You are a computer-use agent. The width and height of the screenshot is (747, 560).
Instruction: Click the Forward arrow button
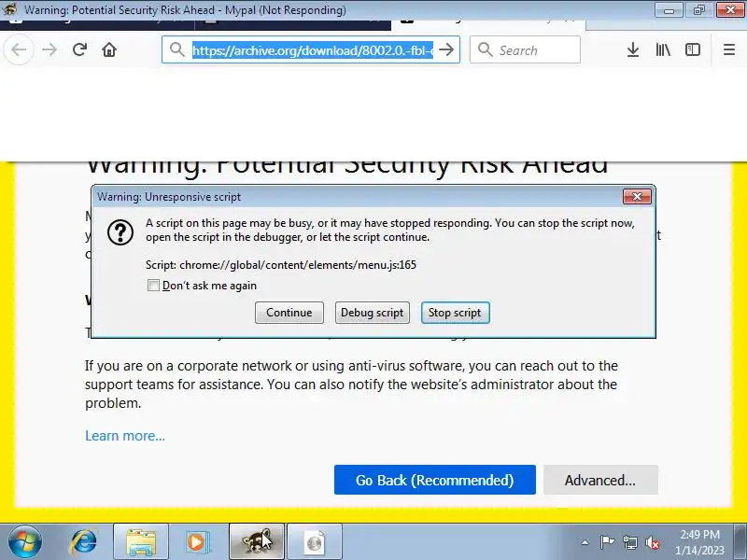[x=49, y=49]
